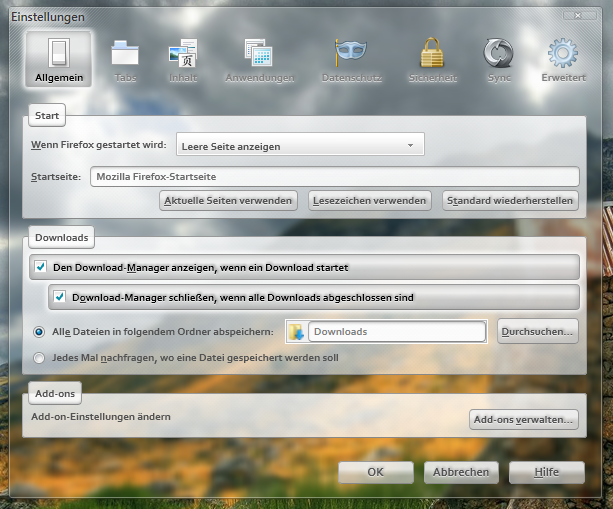Click the Startseite text field

(334, 177)
